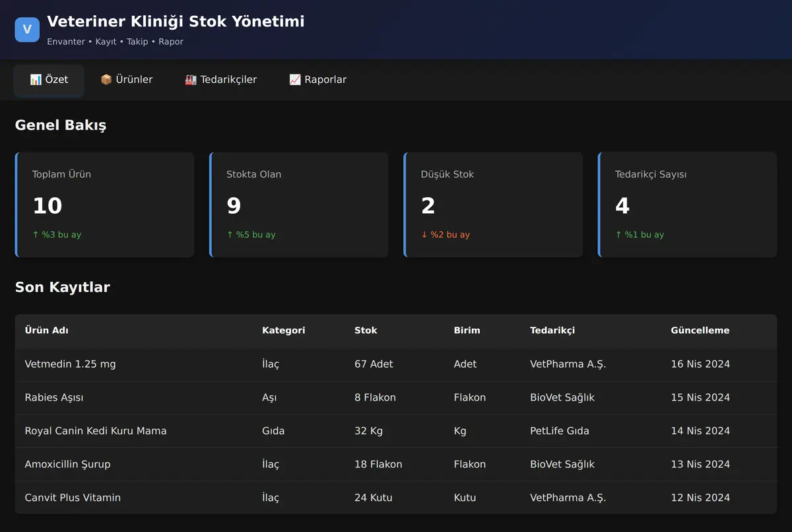Click the factory icon beside Tedarikçiler

pyautogui.click(x=191, y=80)
